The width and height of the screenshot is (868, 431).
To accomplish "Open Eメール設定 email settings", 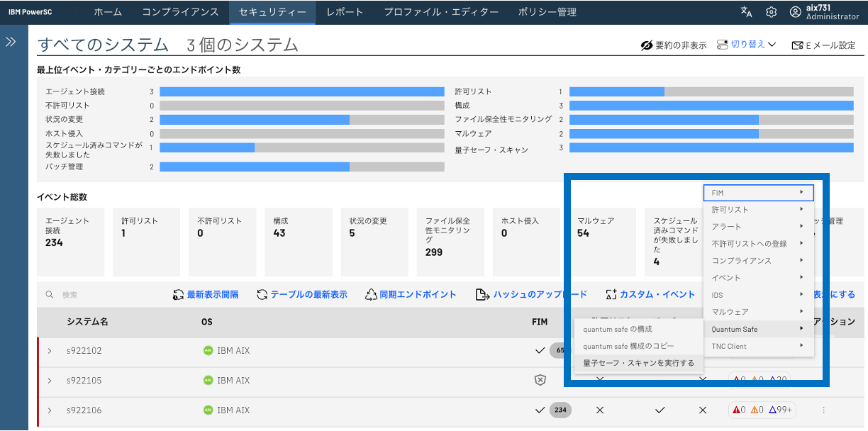I will tap(823, 45).
